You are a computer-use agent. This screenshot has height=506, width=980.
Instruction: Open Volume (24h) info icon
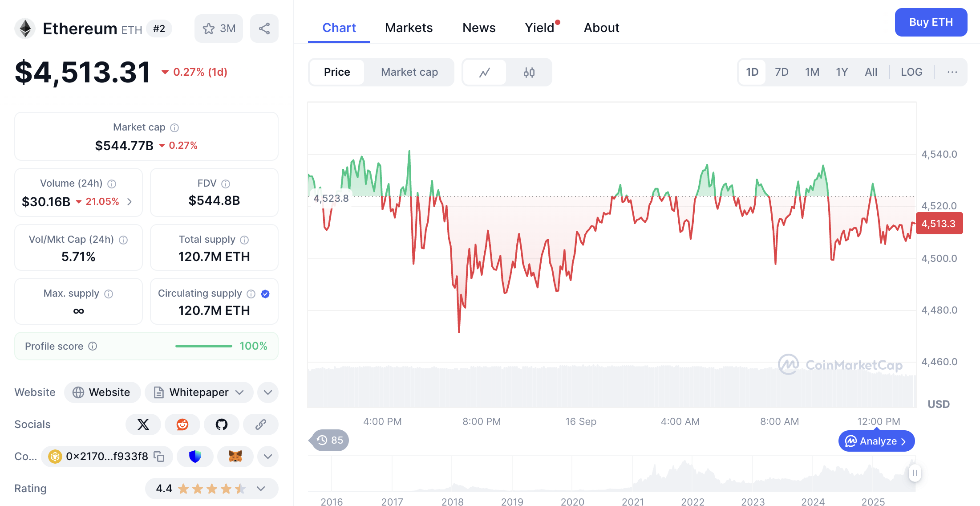pos(112,184)
